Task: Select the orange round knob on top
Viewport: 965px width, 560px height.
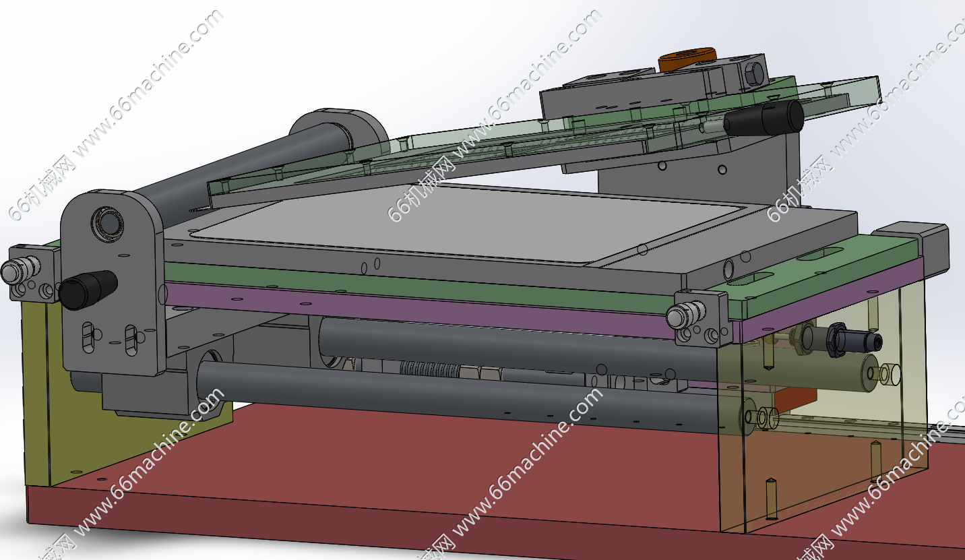Action: 687,59
